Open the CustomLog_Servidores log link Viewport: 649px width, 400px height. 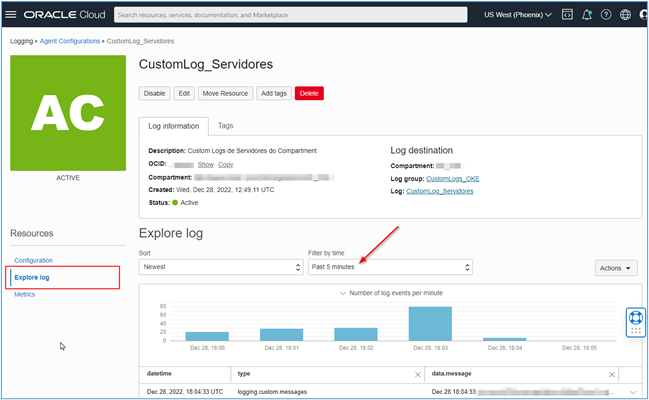coord(440,191)
